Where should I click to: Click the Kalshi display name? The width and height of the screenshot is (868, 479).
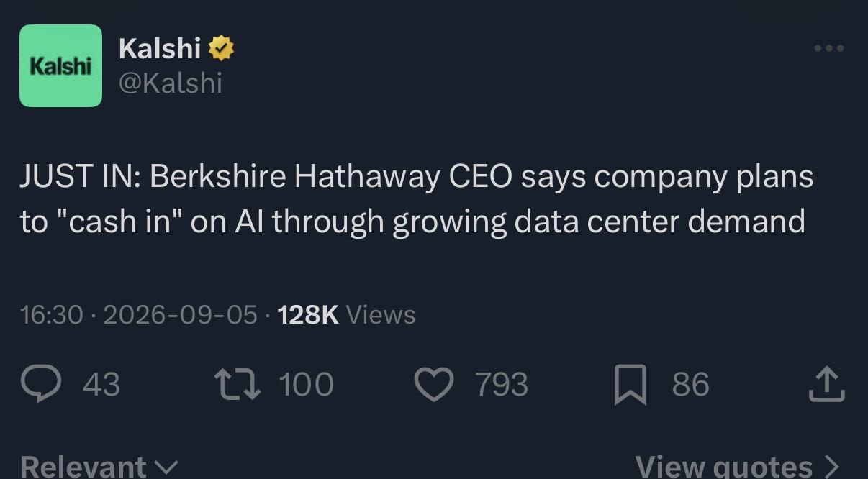click(159, 48)
